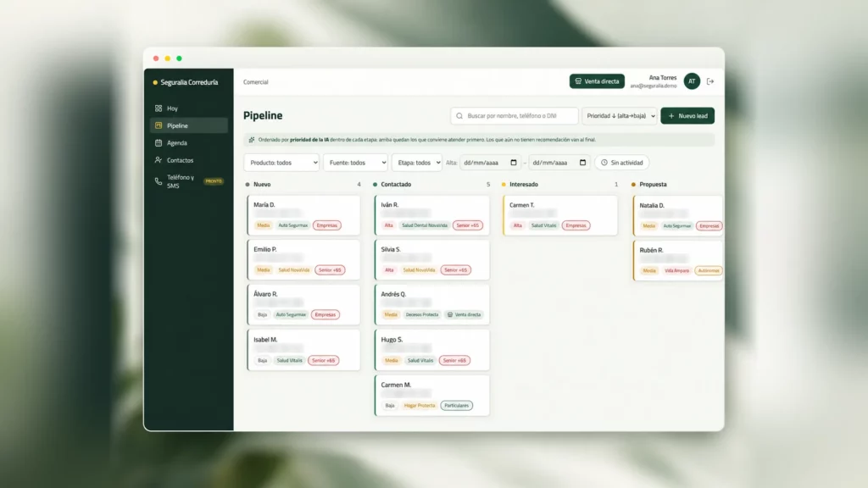This screenshot has width=868, height=488.
Task: Open Silvia S. lead card
Action: coord(431,260)
